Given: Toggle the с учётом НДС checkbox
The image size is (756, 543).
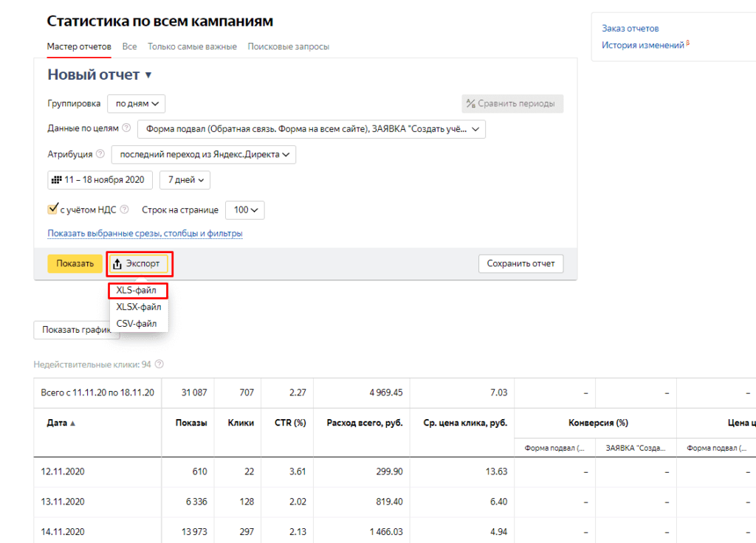Looking at the screenshot, I should coord(52,209).
